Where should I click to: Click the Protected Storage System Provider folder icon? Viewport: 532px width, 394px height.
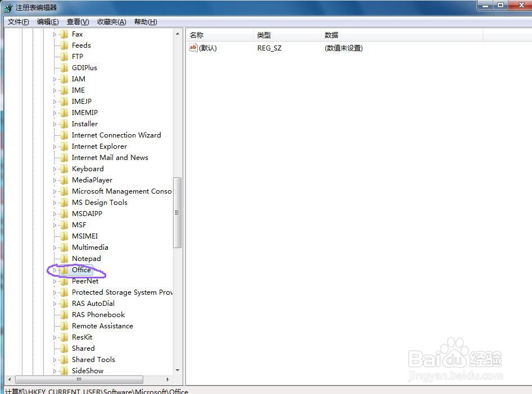pos(65,292)
